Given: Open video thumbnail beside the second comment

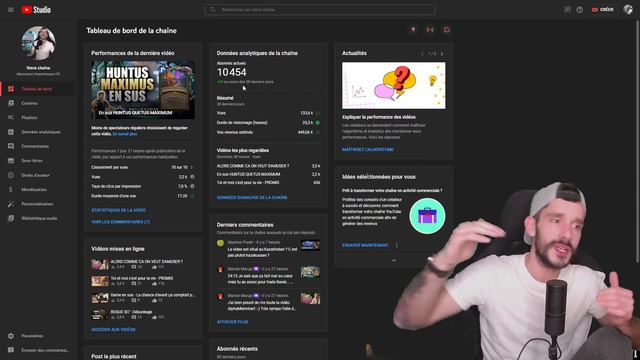Looking at the screenshot, I should click(310, 272).
